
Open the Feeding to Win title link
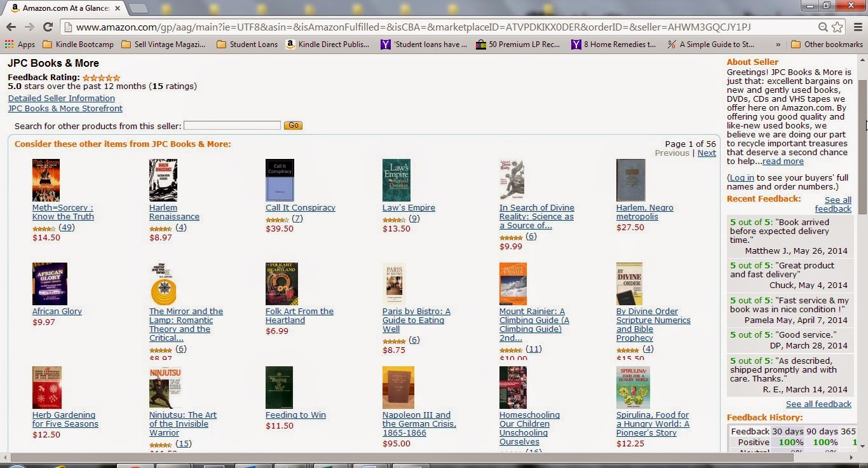point(295,415)
